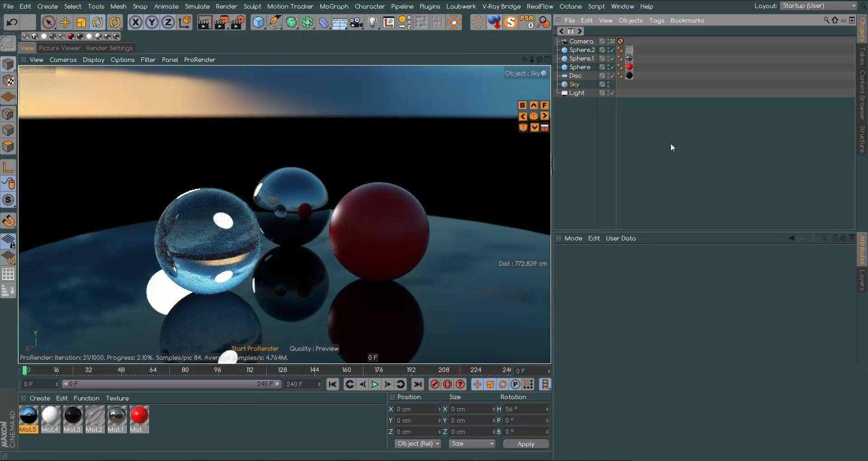The width and height of the screenshot is (868, 461).
Task: Click the Record Active Objects keyframe button
Action: click(x=434, y=385)
